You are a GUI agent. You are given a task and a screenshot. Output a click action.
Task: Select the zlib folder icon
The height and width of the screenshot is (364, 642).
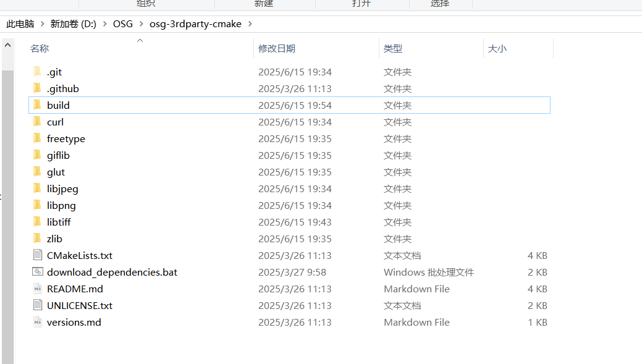pos(38,239)
